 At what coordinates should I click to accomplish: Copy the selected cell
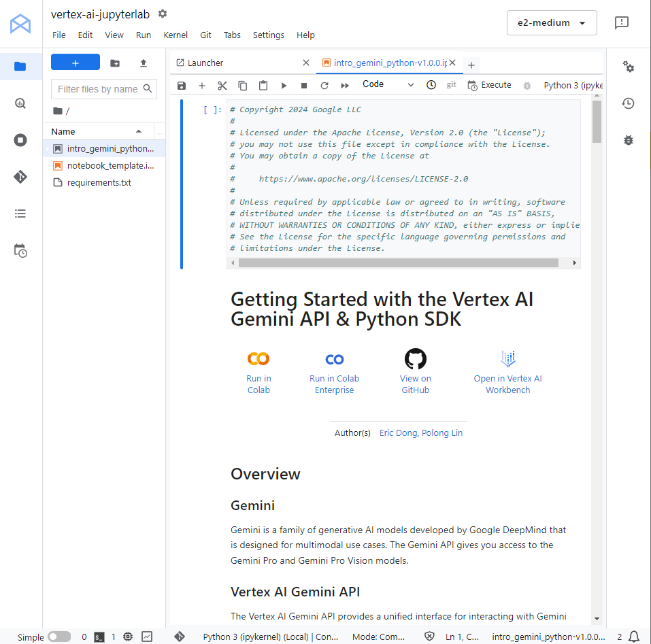(242, 86)
